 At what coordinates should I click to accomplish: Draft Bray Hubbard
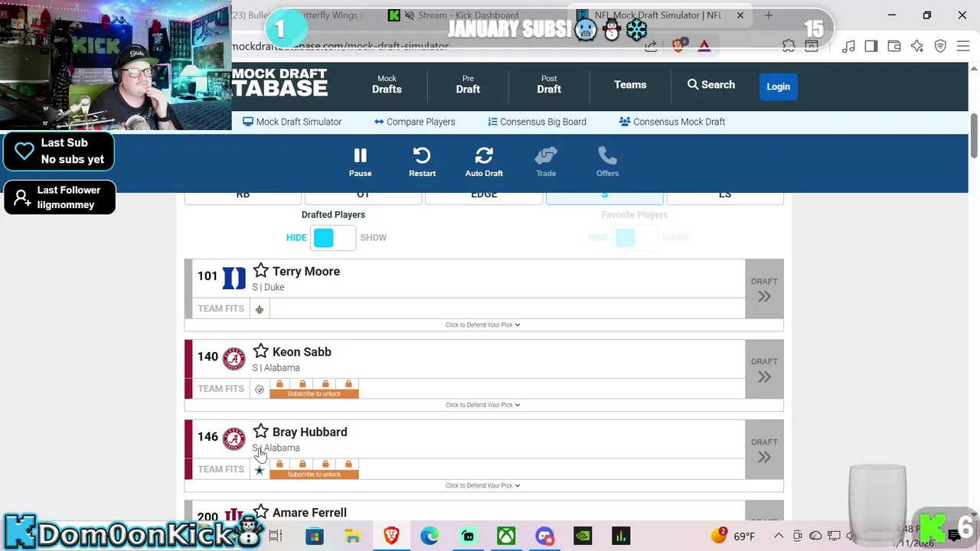pos(764,449)
